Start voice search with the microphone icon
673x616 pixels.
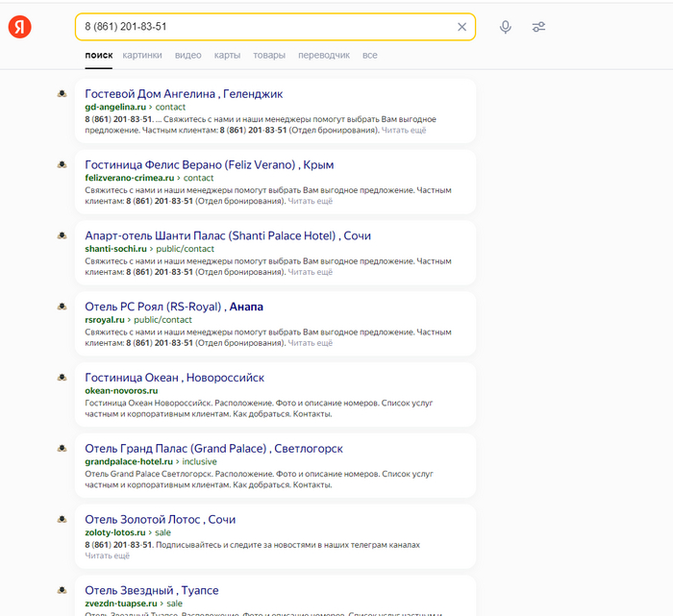pyautogui.click(x=506, y=27)
